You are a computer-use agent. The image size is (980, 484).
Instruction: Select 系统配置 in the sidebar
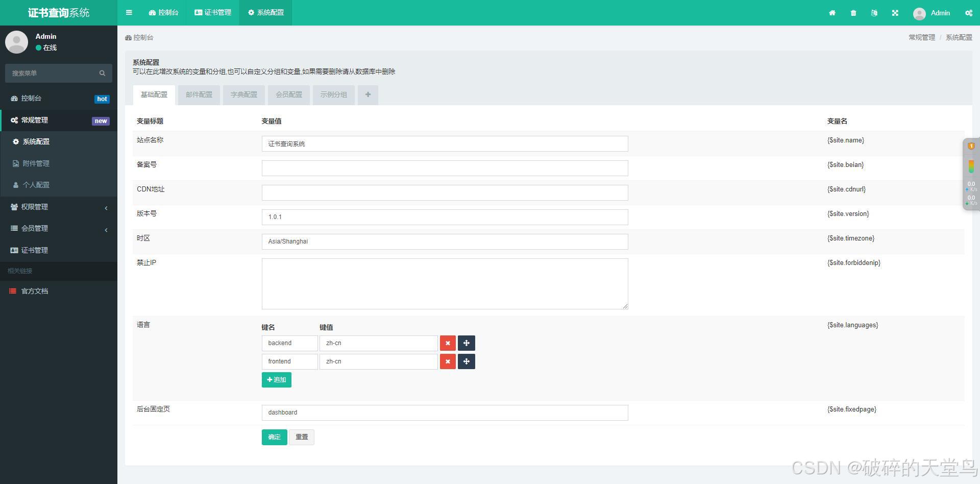pyautogui.click(x=59, y=142)
